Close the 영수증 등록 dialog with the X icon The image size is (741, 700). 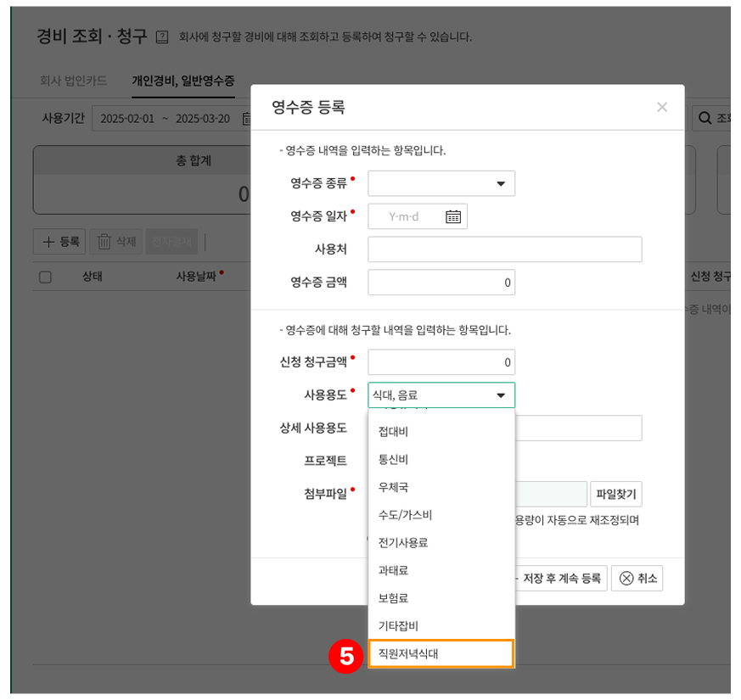(x=662, y=107)
